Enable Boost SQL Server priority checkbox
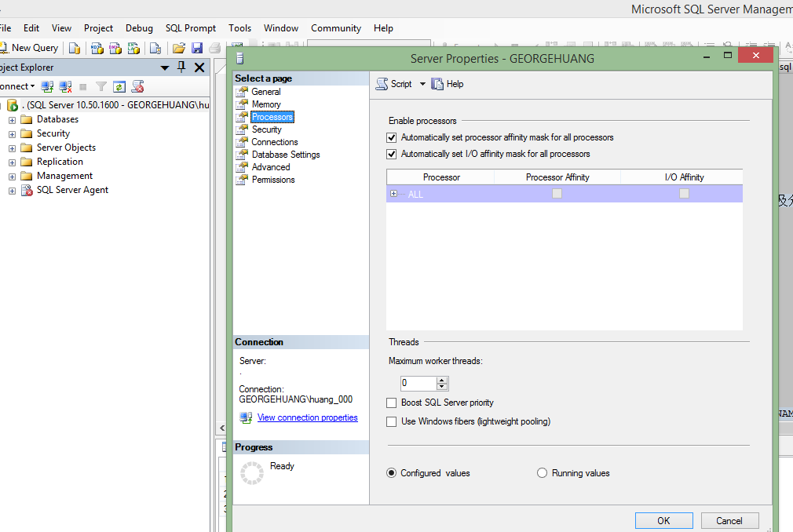 392,403
